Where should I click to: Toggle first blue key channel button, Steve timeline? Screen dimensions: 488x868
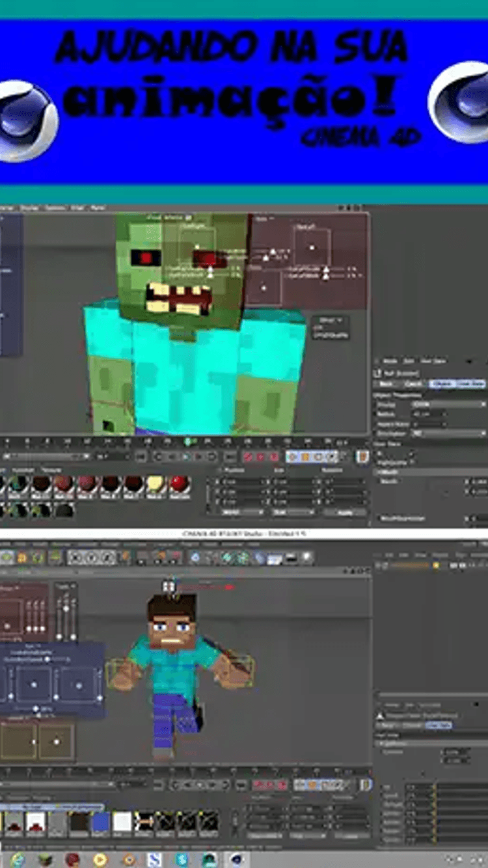pos(299,785)
